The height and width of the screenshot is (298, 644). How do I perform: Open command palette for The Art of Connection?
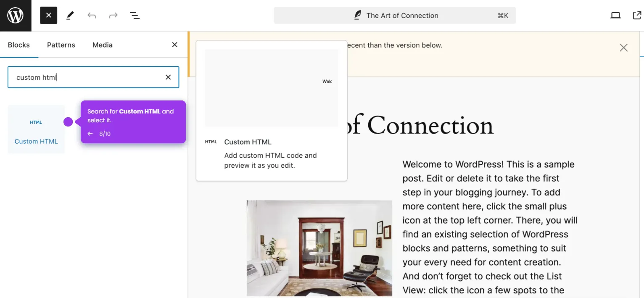[x=395, y=16]
